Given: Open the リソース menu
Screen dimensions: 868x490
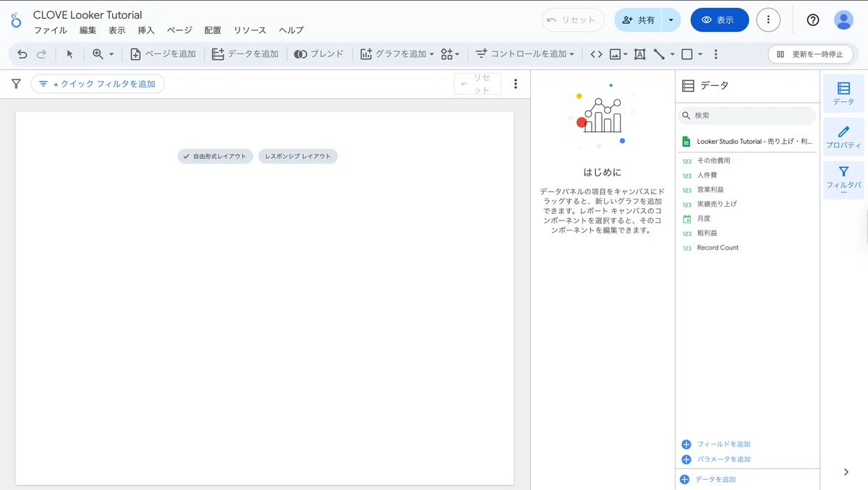Looking at the screenshot, I should [x=250, y=30].
